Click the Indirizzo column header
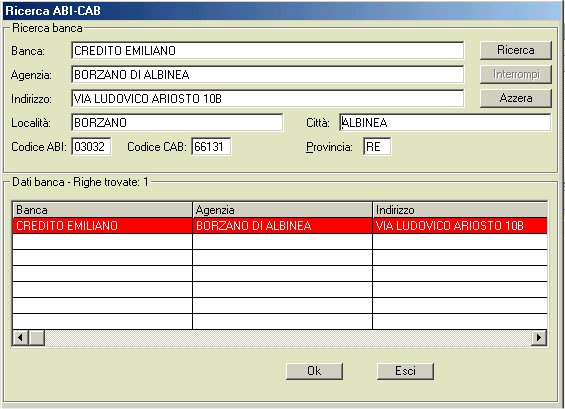The image size is (565, 409). click(x=460, y=210)
